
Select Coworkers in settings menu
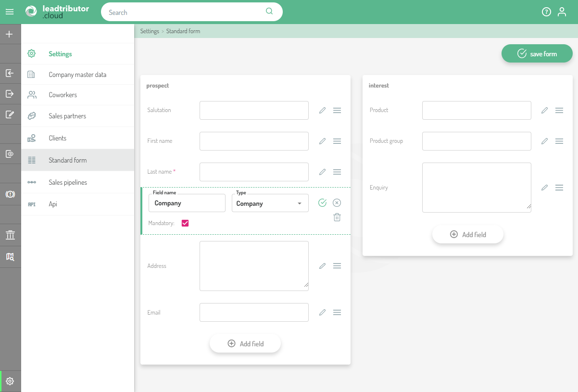[63, 95]
